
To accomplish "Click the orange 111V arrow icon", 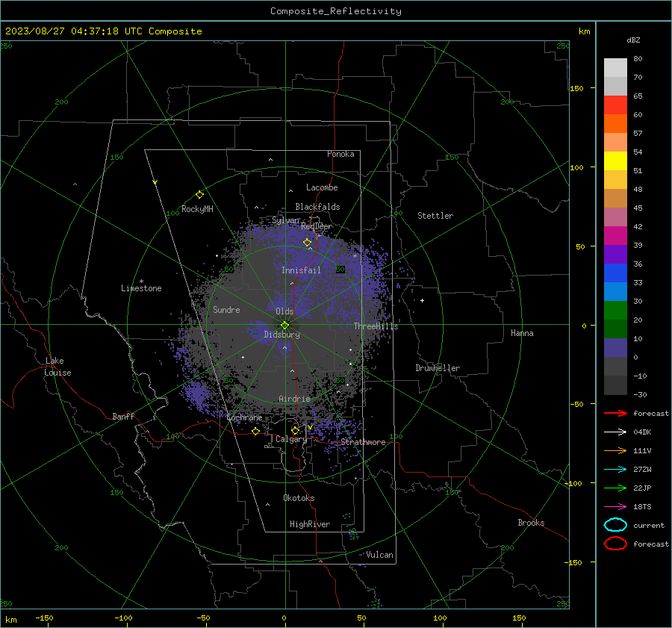I will pos(615,450).
